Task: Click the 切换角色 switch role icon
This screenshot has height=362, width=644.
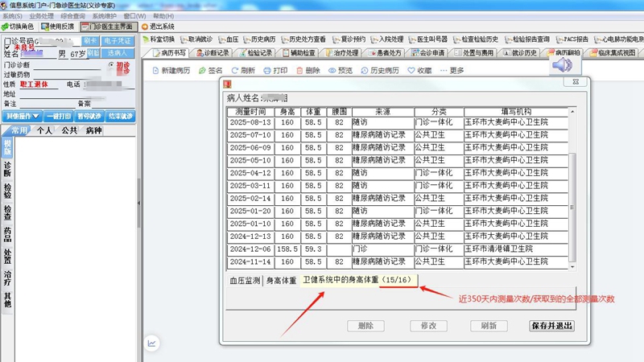Action: coord(5,27)
